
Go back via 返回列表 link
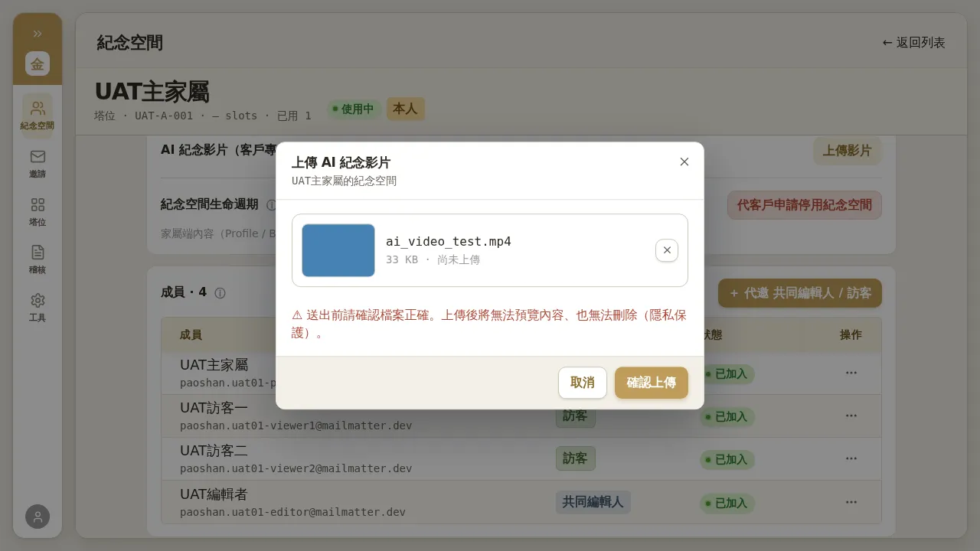(x=914, y=43)
